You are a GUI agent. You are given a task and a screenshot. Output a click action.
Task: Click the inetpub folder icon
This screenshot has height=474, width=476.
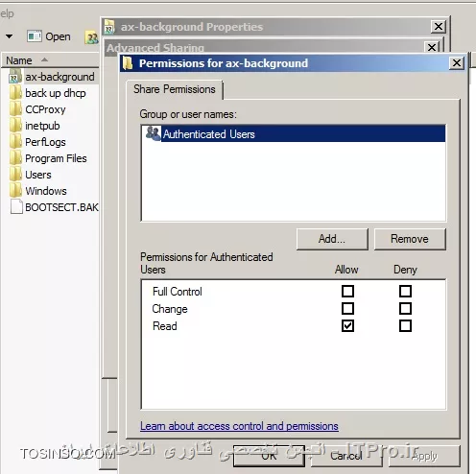pos(15,126)
